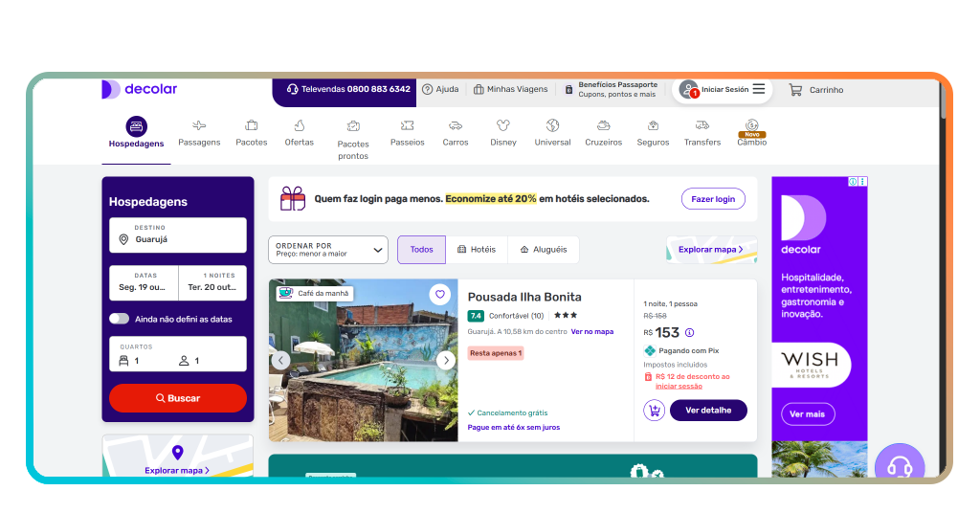
Task: Click the Fazer login button
Action: click(713, 199)
